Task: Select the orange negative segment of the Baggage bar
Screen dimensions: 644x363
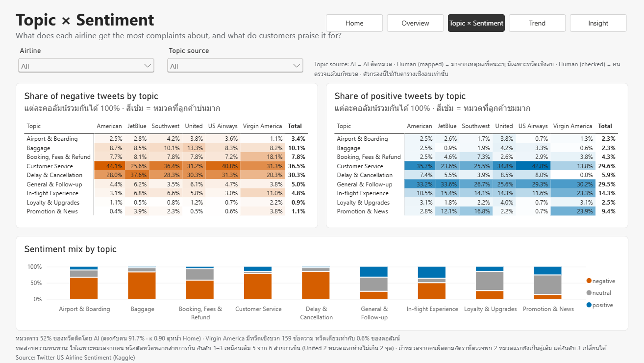Action: point(143,285)
